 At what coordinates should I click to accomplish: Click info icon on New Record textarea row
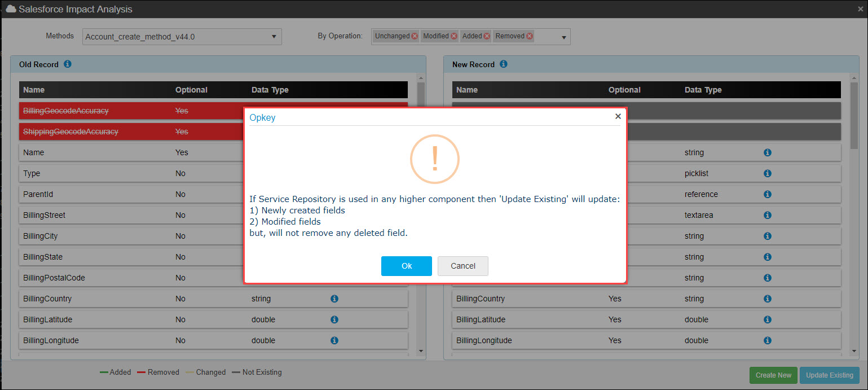tap(767, 215)
